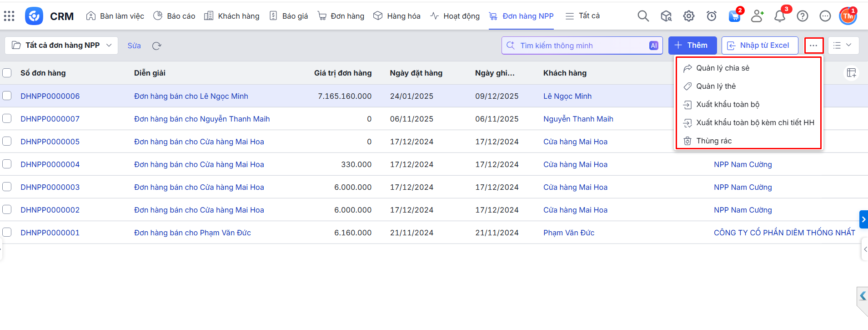
Task: Check the box for order DHNPP0000006
Action: pyautogui.click(x=7, y=96)
